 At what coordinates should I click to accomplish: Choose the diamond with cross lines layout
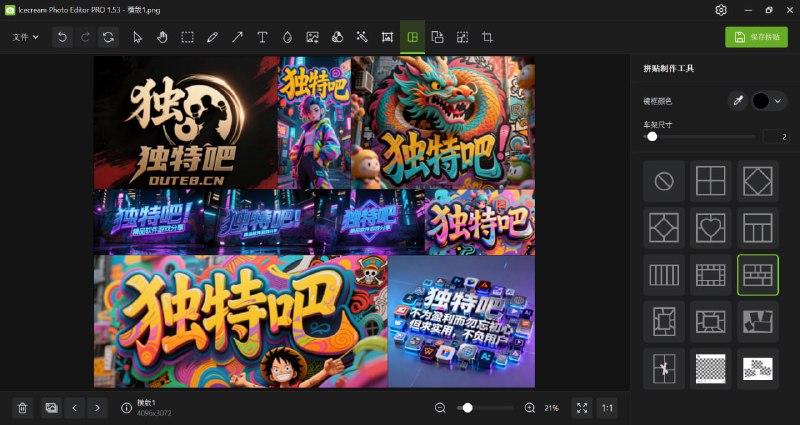point(664,228)
